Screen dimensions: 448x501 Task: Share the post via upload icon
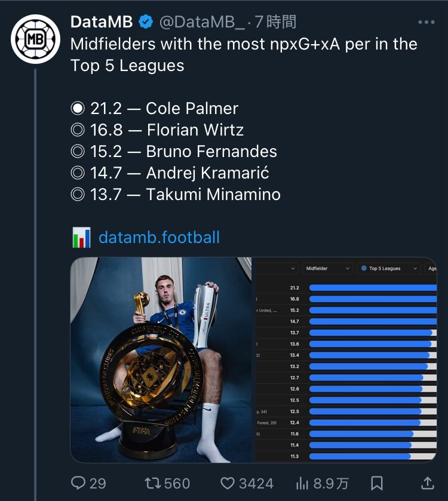tap(427, 483)
